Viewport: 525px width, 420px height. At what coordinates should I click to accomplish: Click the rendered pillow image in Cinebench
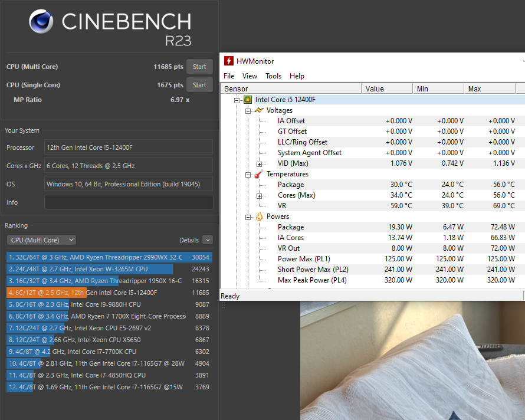coord(412,360)
